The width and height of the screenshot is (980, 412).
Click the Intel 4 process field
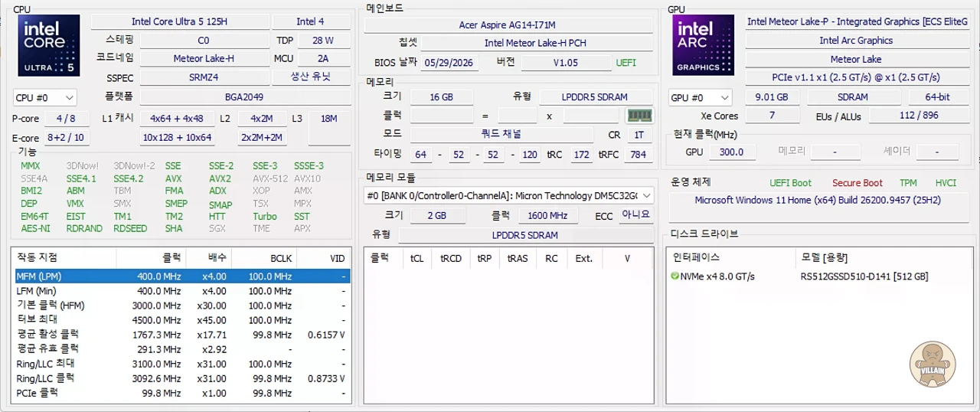click(x=311, y=21)
